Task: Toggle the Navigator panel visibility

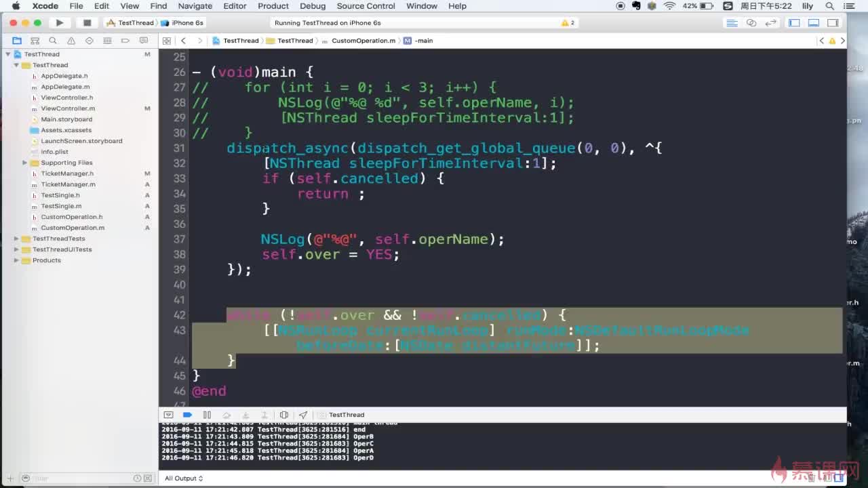Action: (x=794, y=22)
